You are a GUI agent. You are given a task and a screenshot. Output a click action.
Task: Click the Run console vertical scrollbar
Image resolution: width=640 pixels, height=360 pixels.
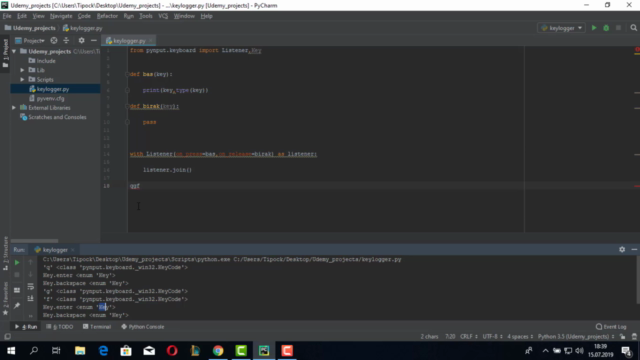[x=638, y=280]
